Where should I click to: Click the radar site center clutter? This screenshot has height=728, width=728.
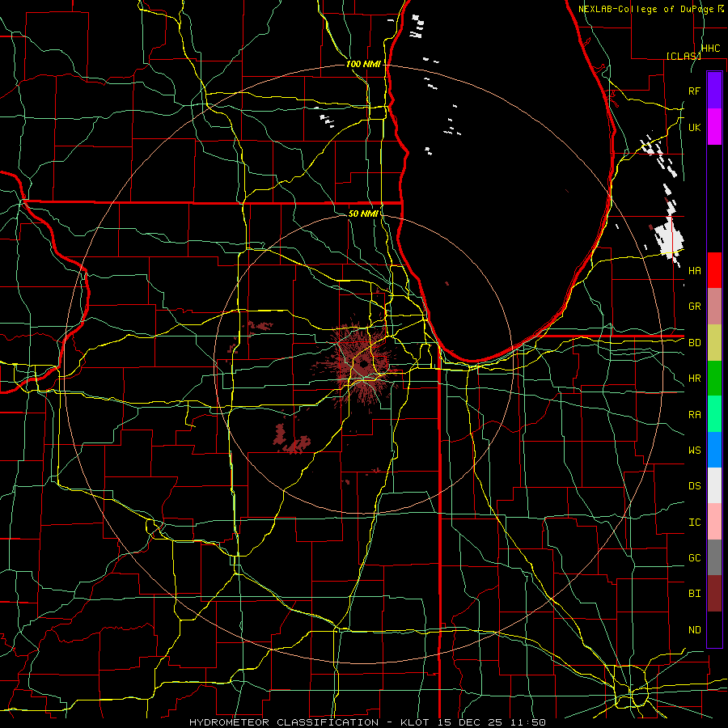pyautogui.click(x=362, y=365)
